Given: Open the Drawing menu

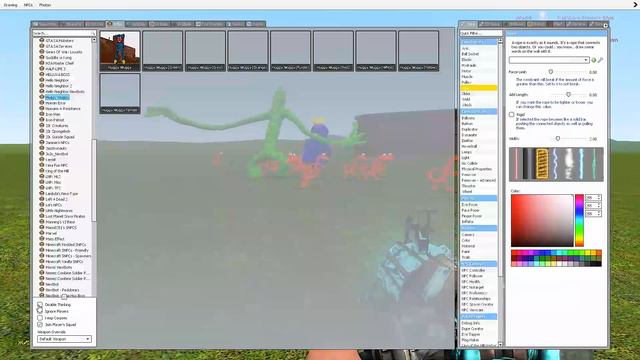Looking at the screenshot, I should pos(10,5).
